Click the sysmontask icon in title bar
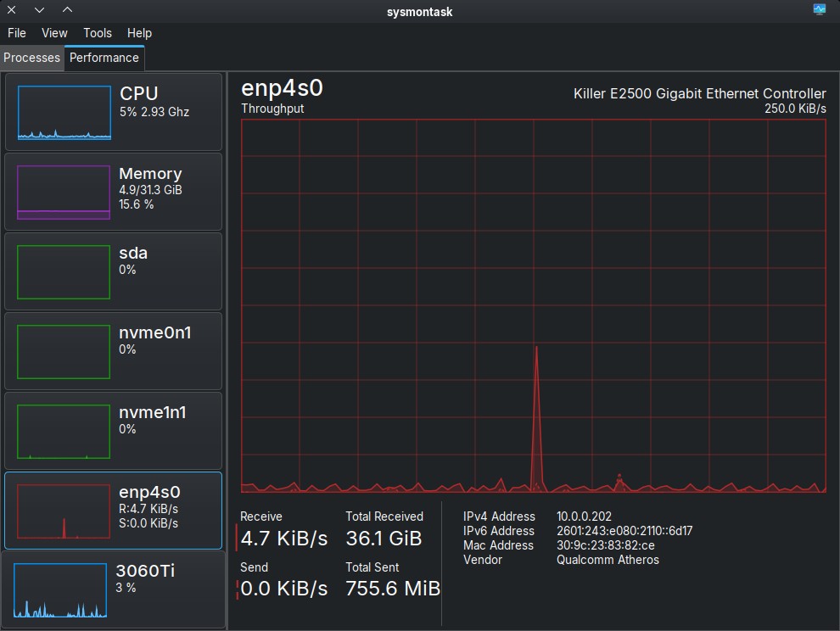The image size is (840, 631). 819,10
